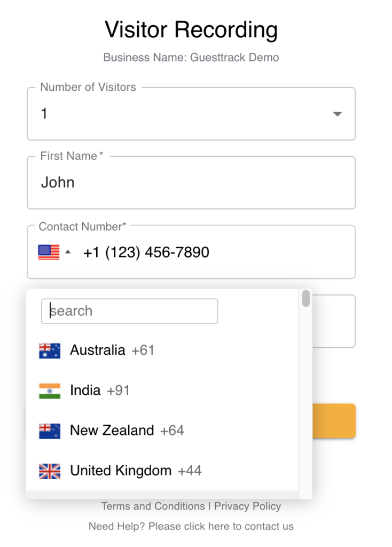Image resolution: width=392 pixels, height=547 pixels.
Task: Select the United Kingdom +44 text label
Action: pyautogui.click(x=136, y=471)
